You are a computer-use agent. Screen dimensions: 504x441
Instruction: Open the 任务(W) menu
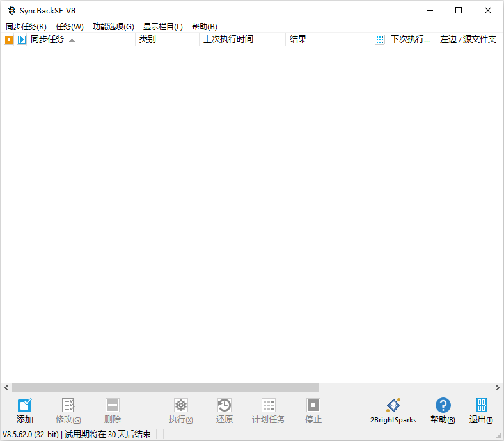[x=70, y=26]
